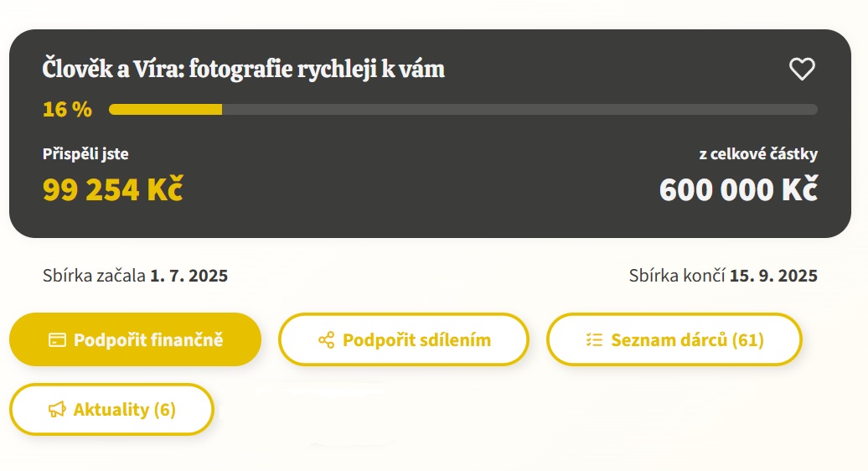Click the z celkové částky label
This screenshot has width=868, height=471.
click(x=758, y=154)
